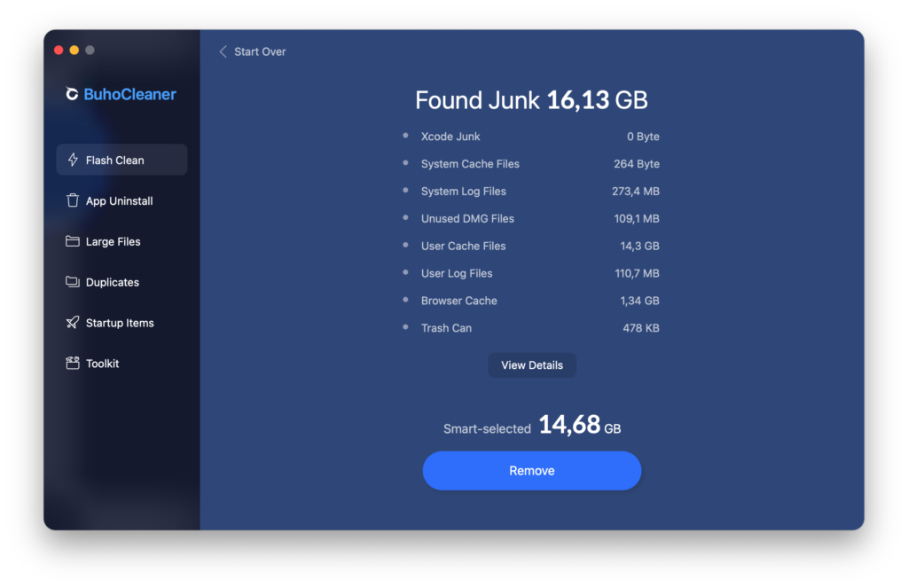Screen dimensions: 908x588
Task: Click the 1,34 GB size value
Action: pyautogui.click(x=640, y=301)
